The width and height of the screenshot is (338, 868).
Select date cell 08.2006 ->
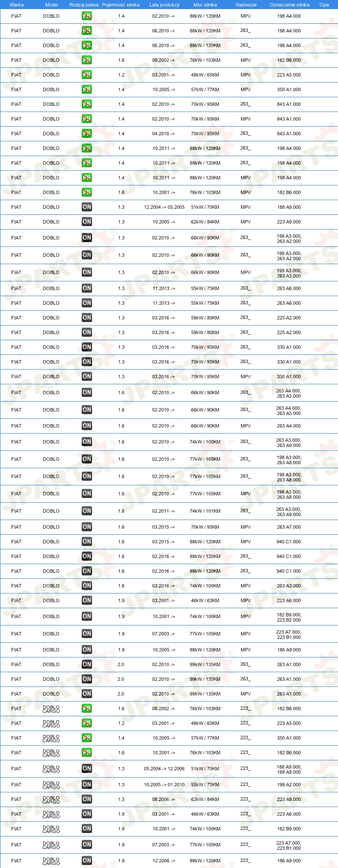(164, 799)
